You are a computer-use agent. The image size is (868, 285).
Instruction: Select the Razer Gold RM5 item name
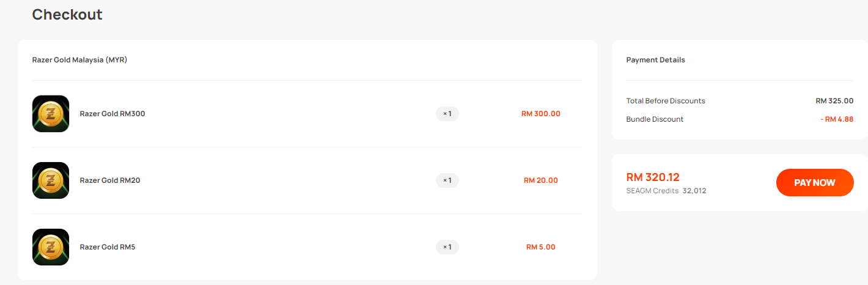pos(108,247)
